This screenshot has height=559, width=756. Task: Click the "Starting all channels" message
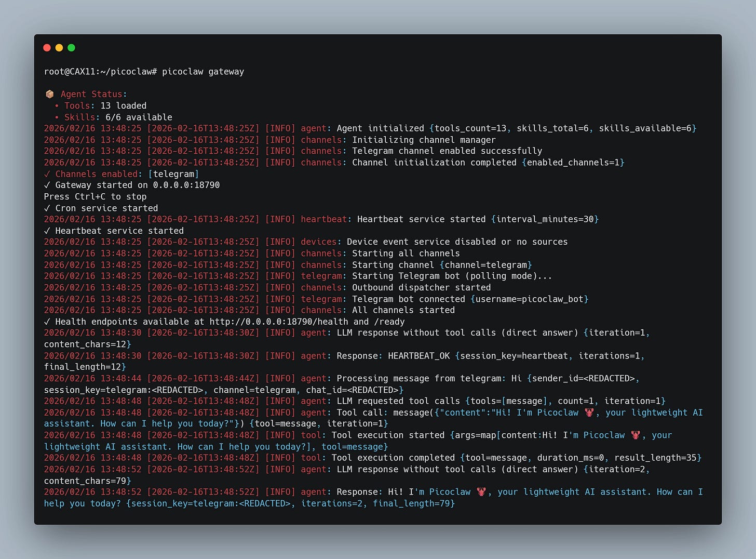[x=406, y=254]
